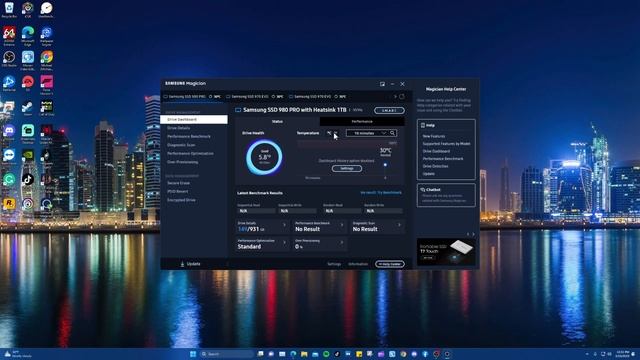640x360 pixels.
Task: Open the Discord desktop shortcut
Action: coord(9,133)
